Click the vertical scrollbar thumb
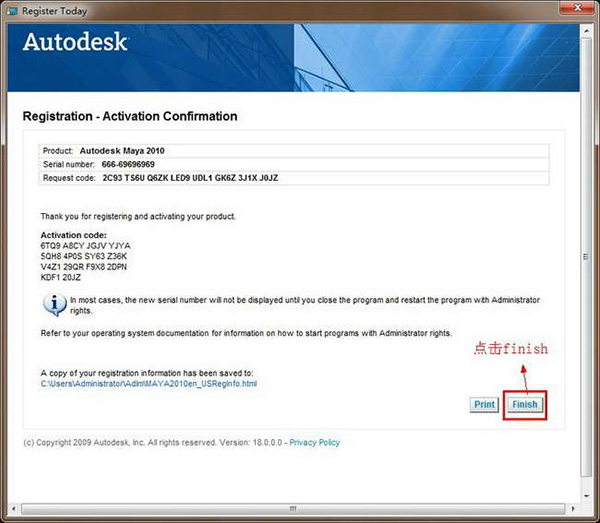 coord(586,257)
